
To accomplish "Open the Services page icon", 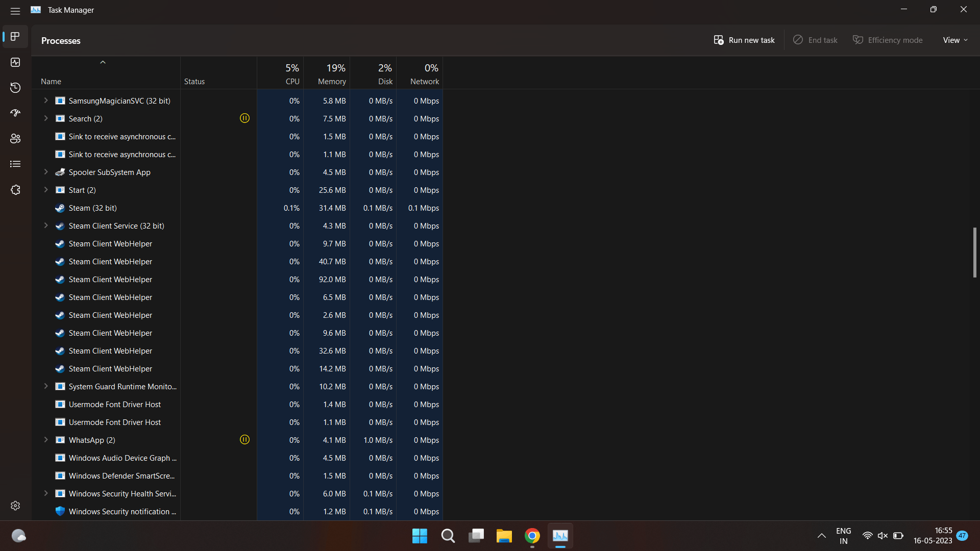I will point(15,190).
